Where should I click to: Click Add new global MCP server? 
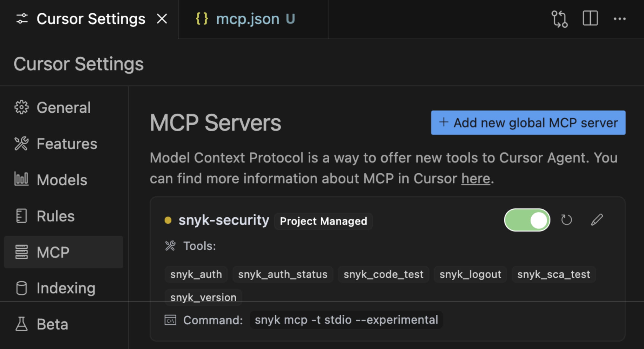pyautogui.click(x=528, y=123)
